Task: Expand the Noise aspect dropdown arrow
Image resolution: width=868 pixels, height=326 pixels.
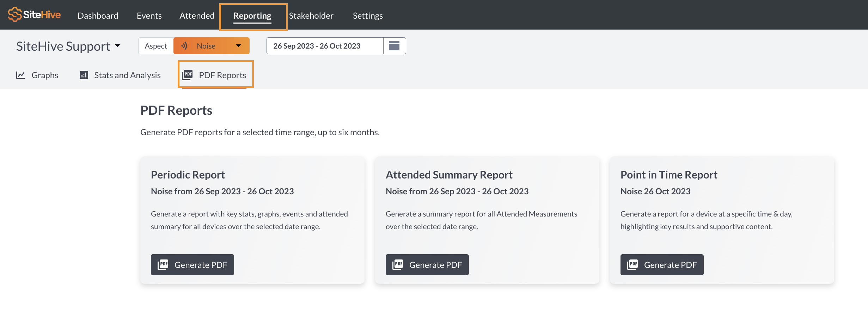Action: [238, 45]
